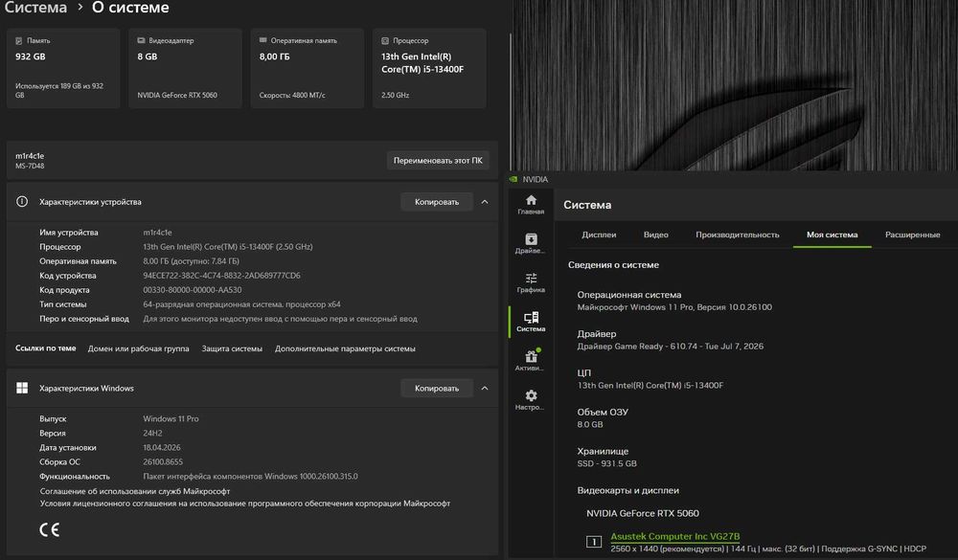Switch to the Видео tab

click(655, 235)
